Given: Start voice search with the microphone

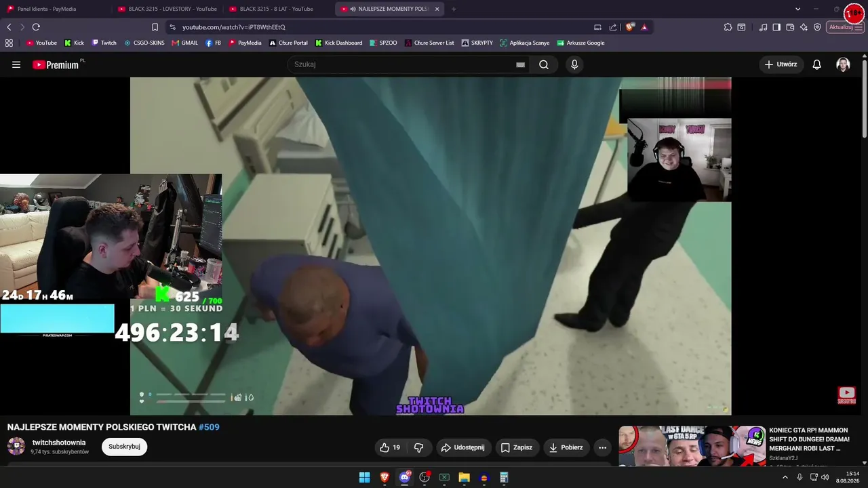Looking at the screenshot, I should tap(574, 64).
